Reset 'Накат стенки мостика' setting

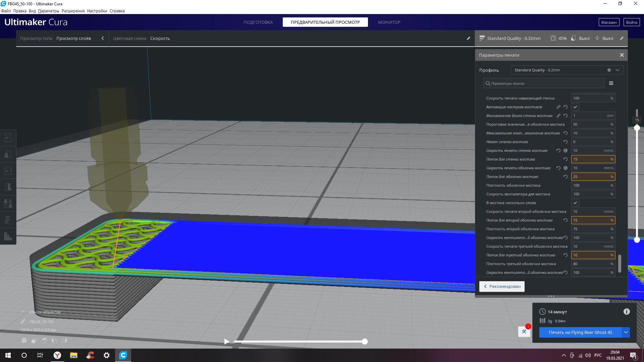pos(566,142)
